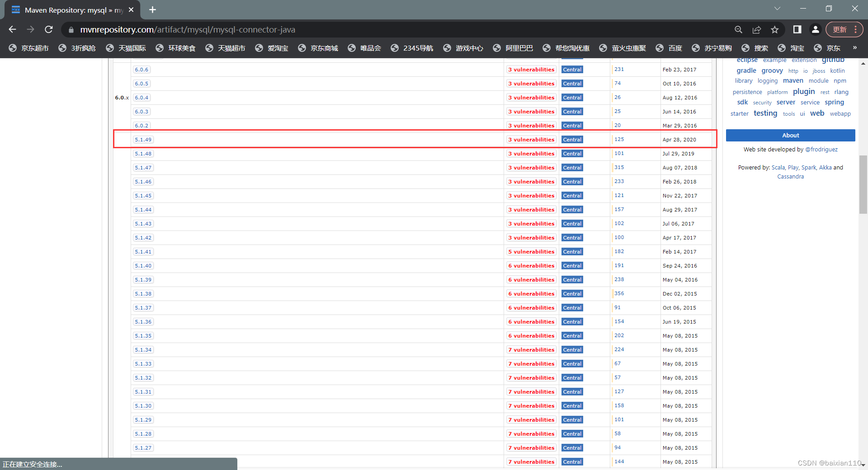Open the 苏宁易购 bookmark
The height and width of the screenshot is (470, 868).
click(712, 48)
